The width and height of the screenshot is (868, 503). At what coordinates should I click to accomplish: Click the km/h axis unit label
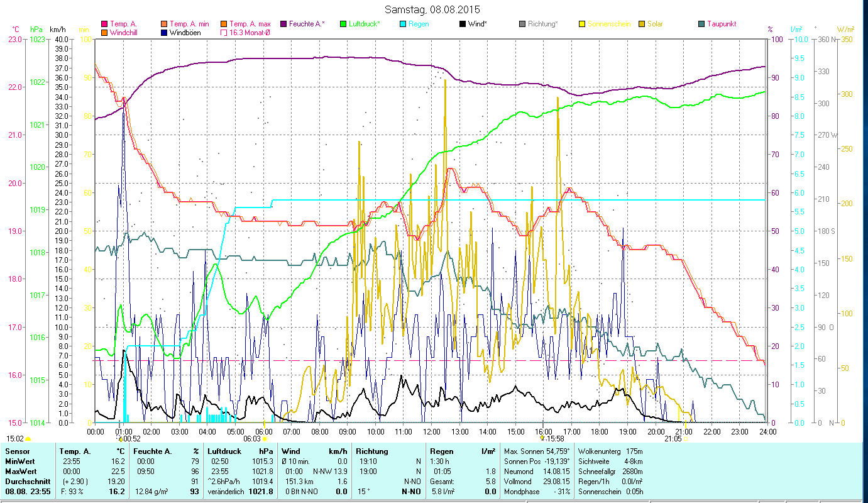(x=57, y=29)
